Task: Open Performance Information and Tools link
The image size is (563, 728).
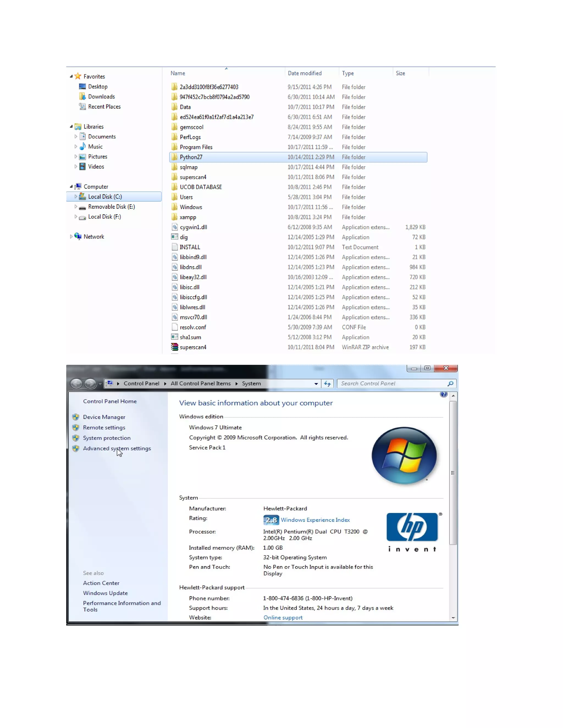Action: pos(122,606)
